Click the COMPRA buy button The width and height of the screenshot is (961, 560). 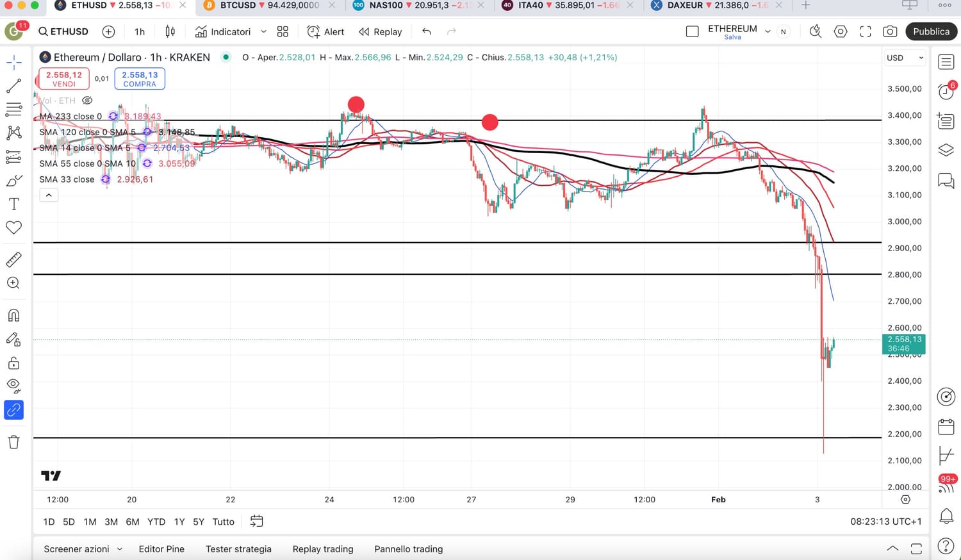click(140, 79)
